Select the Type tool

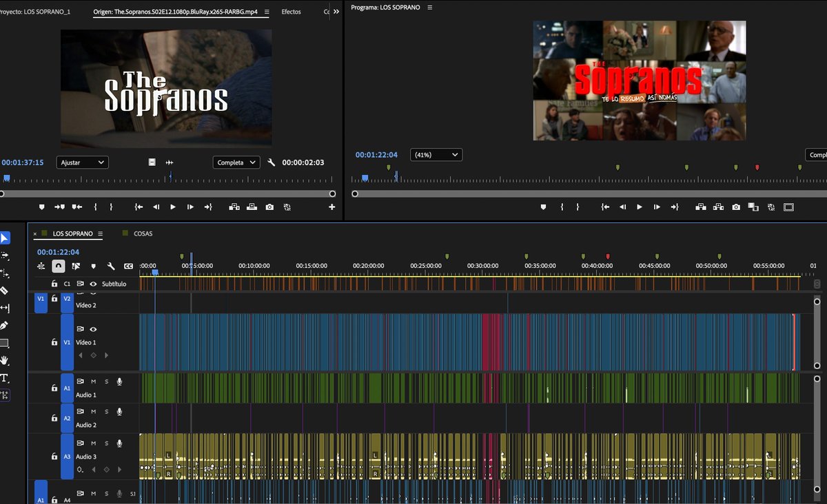[x=5, y=378]
